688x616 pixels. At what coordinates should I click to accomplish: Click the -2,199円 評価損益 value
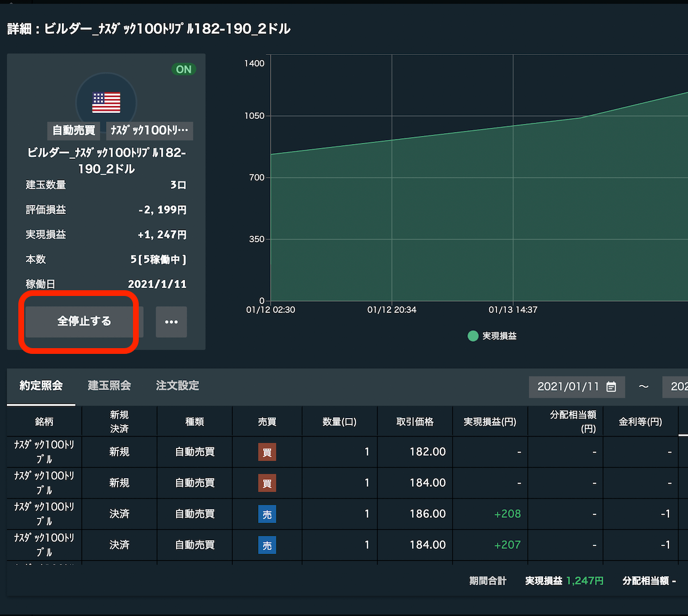[162, 210]
